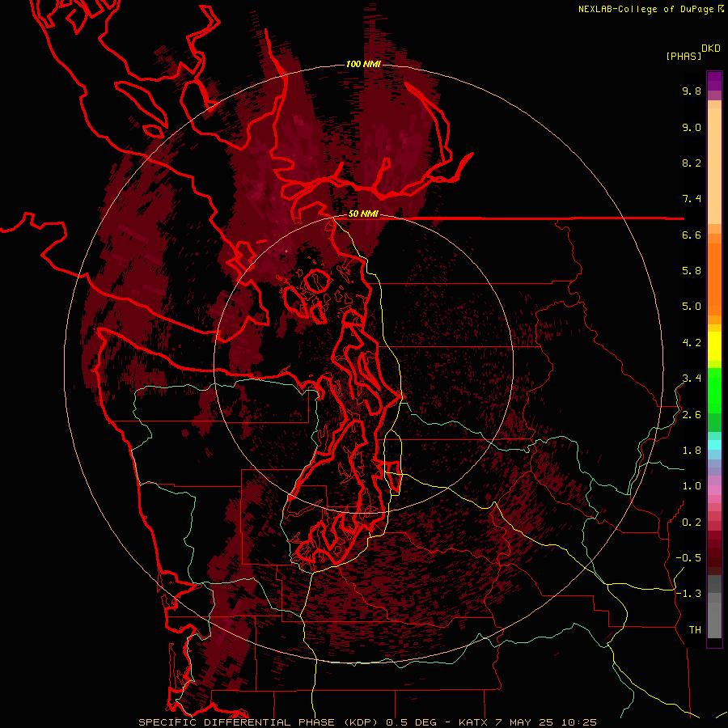
Task: Click the TH threshold label on legend
Action: tap(695, 630)
